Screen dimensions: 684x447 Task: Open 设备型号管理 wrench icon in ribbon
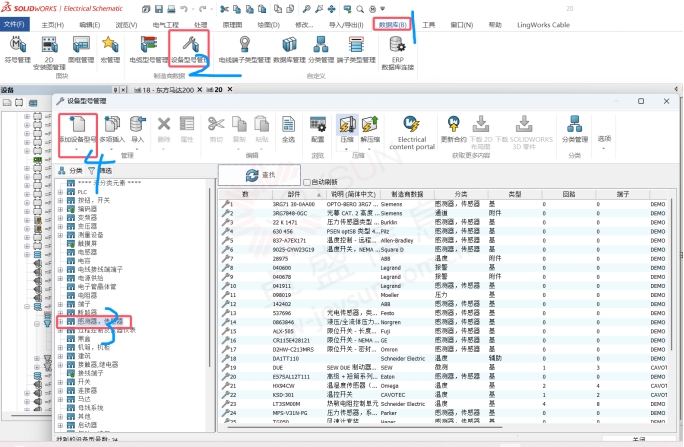click(x=189, y=50)
